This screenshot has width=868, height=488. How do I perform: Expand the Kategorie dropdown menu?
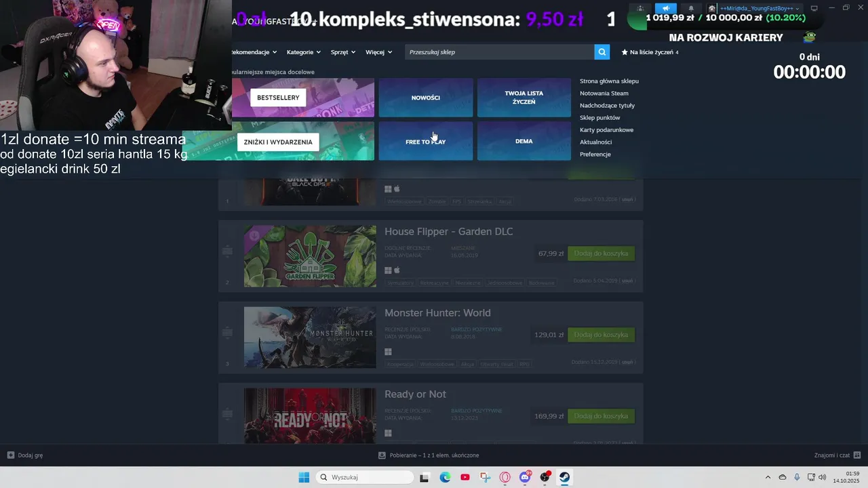[303, 52]
